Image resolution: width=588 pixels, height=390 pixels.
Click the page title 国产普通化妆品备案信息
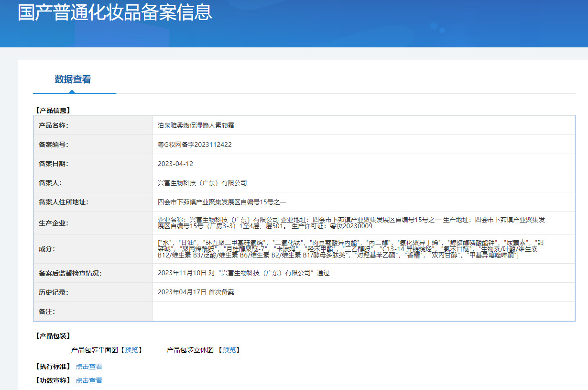point(115,12)
